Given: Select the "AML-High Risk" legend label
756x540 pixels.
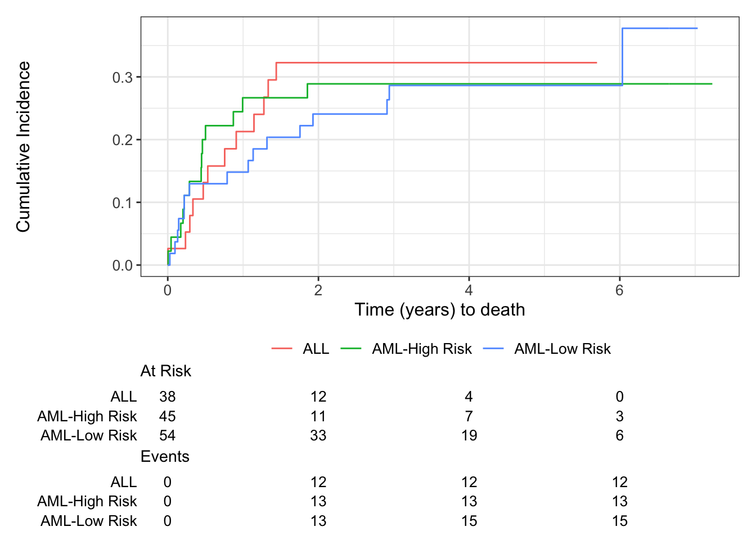Looking at the screenshot, I should 422,349.
